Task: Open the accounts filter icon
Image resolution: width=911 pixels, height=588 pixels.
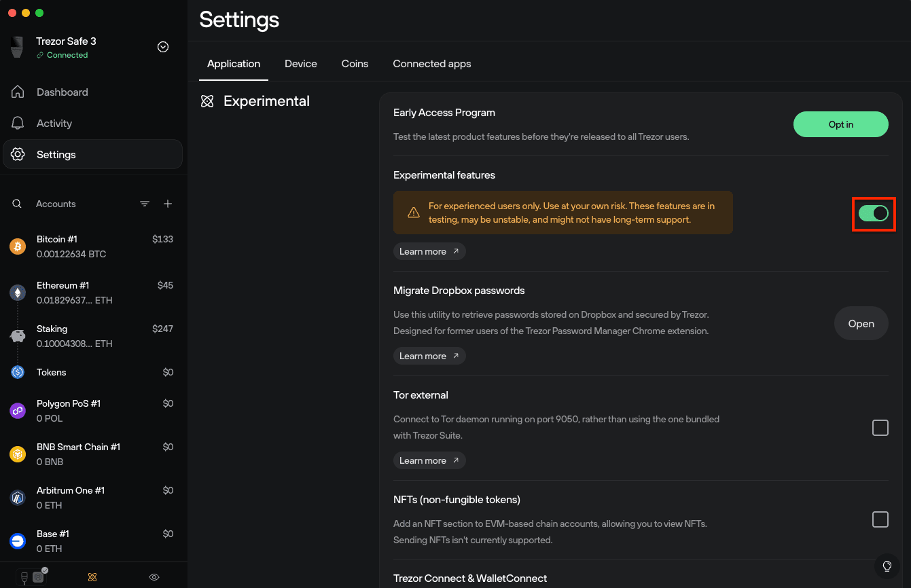Action: pyautogui.click(x=145, y=204)
